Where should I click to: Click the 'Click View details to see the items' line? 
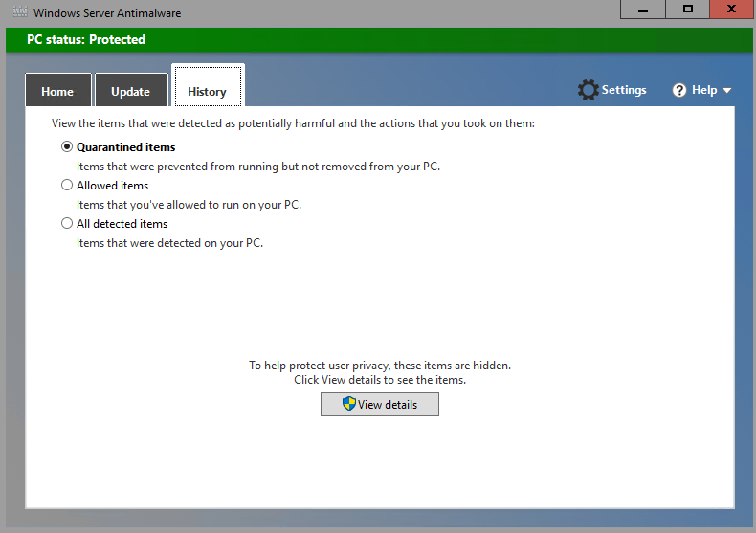pos(380,380)
